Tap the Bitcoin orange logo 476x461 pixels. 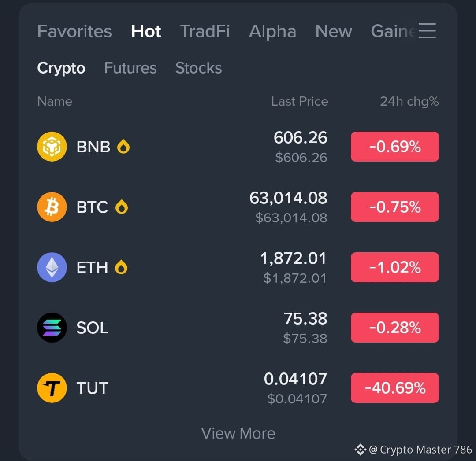pos(52,207)
